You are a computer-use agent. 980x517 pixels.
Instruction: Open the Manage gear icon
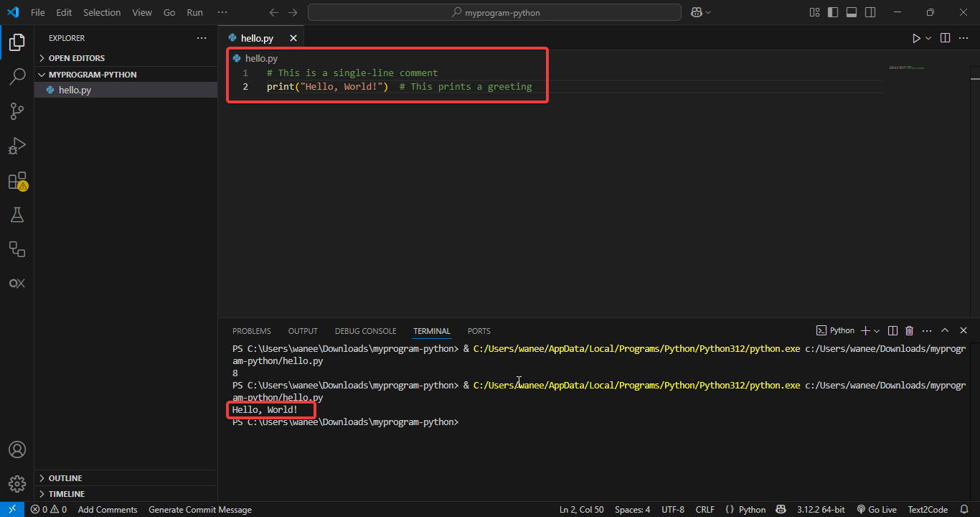coord(17,484)
